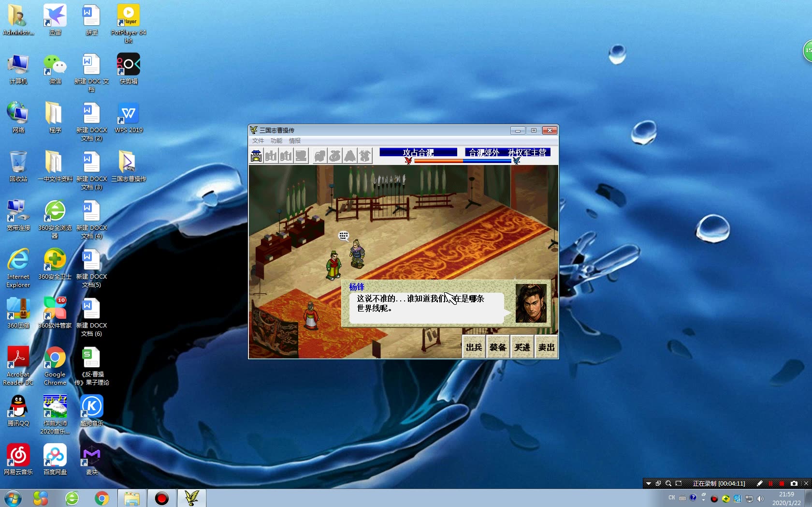Click the blue bird icon right of bar
This screenshot has width=812, height=507.
pyautogui.click(x=517, y=161)
